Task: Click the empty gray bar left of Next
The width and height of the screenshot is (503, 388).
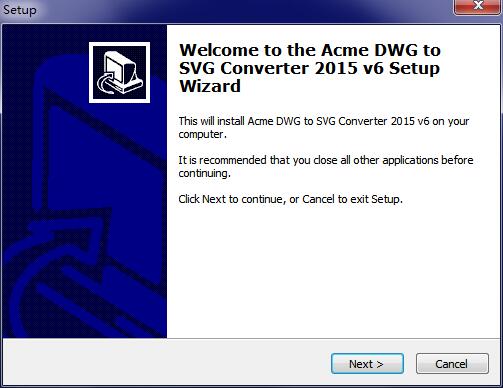Action: (167, 363)
